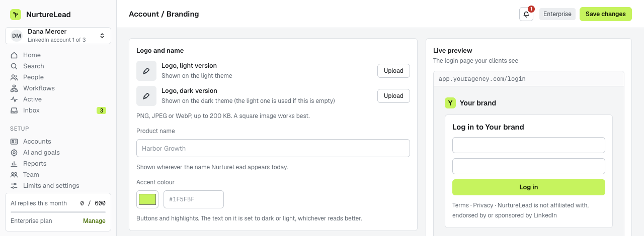Screen dimensions: 644x236
Task: Click the app.youragency.com/login address bar
Action: coord(529,79)
